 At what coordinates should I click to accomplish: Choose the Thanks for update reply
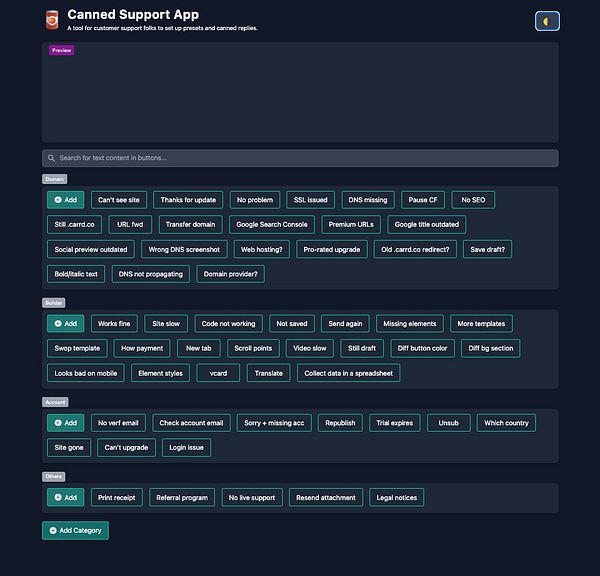[x=188, y=200]
